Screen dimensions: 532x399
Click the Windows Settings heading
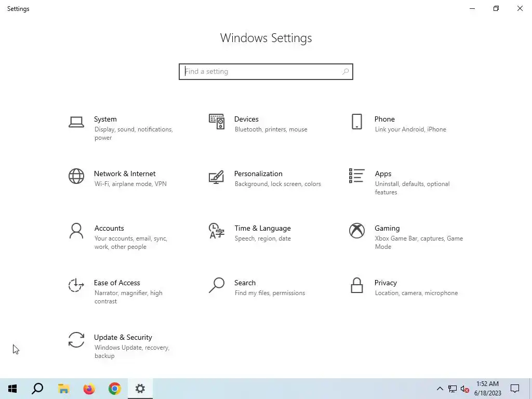265,38
